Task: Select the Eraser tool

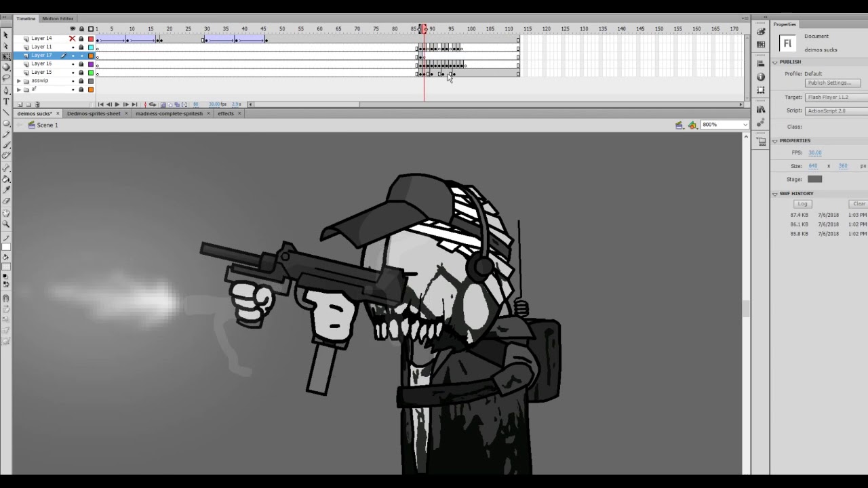Action: (6, 201)
